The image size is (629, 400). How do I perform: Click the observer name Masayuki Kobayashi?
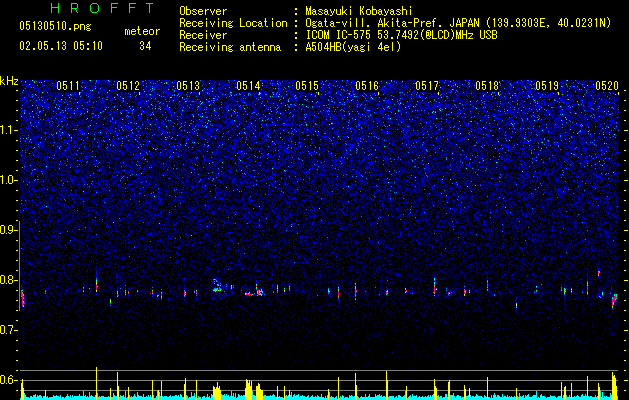(x=359, y=11)
